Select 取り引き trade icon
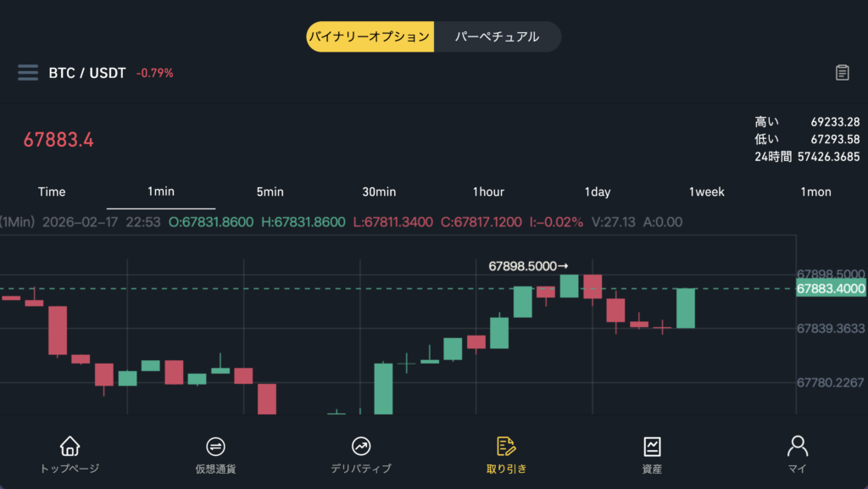This screenshot has height=489, width=868. click(x=506, y=446)
